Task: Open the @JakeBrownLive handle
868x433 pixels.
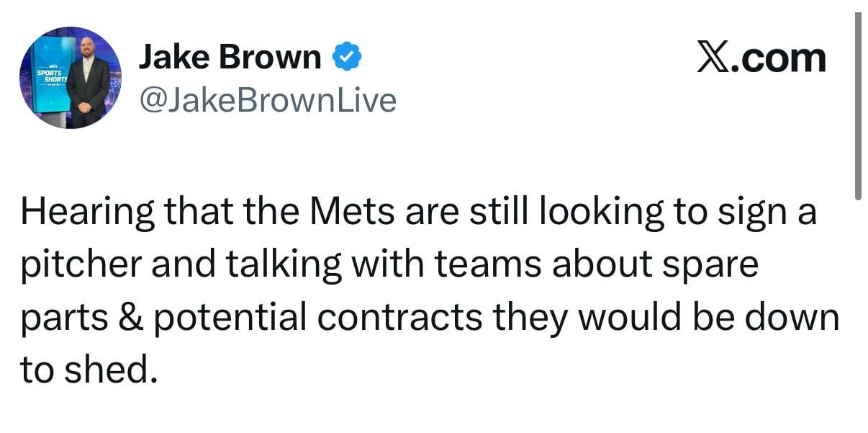Action: coord(268,99)
